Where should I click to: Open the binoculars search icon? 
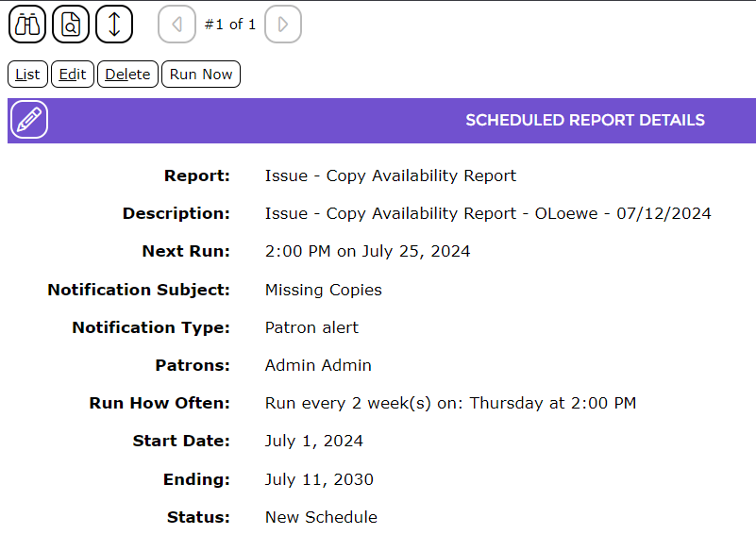[x=27, y=25]
